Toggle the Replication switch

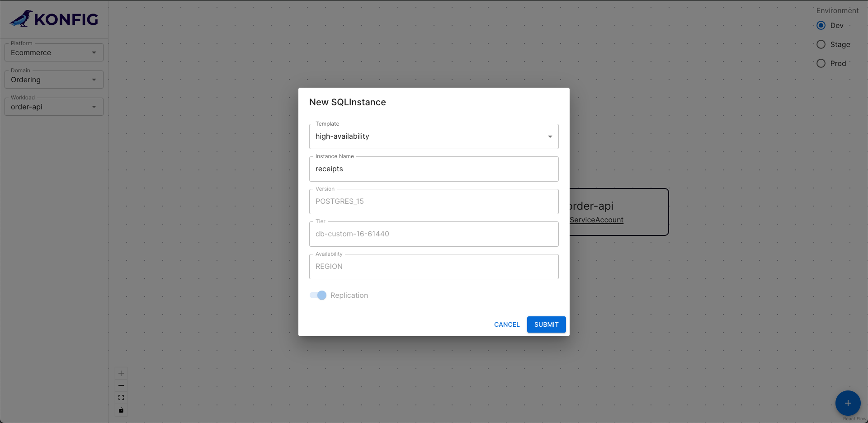318,295
